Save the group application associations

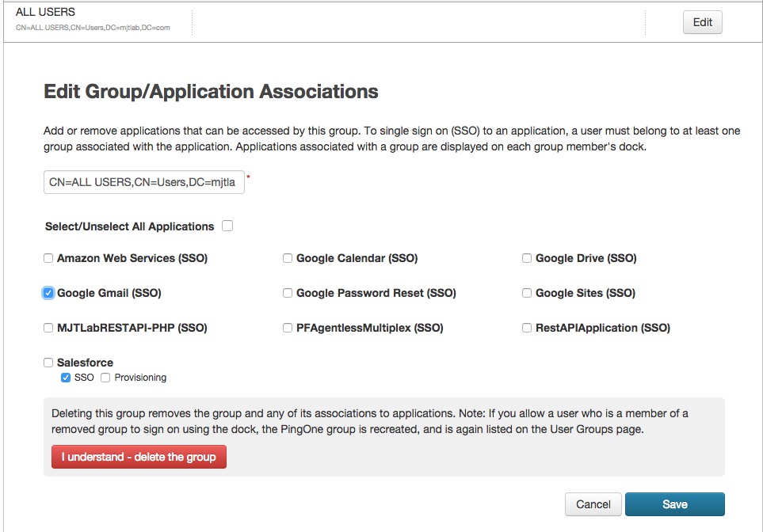(x=674, y=504)
